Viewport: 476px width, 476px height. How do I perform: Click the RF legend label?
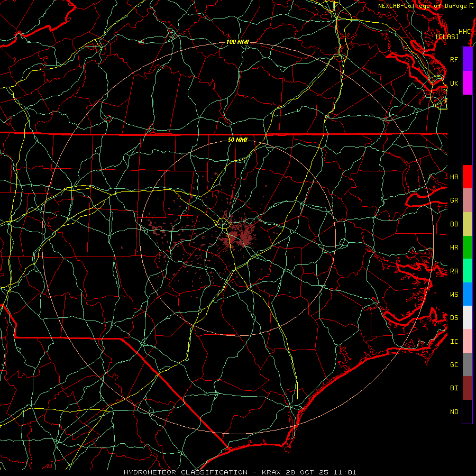tap(454, 59)
